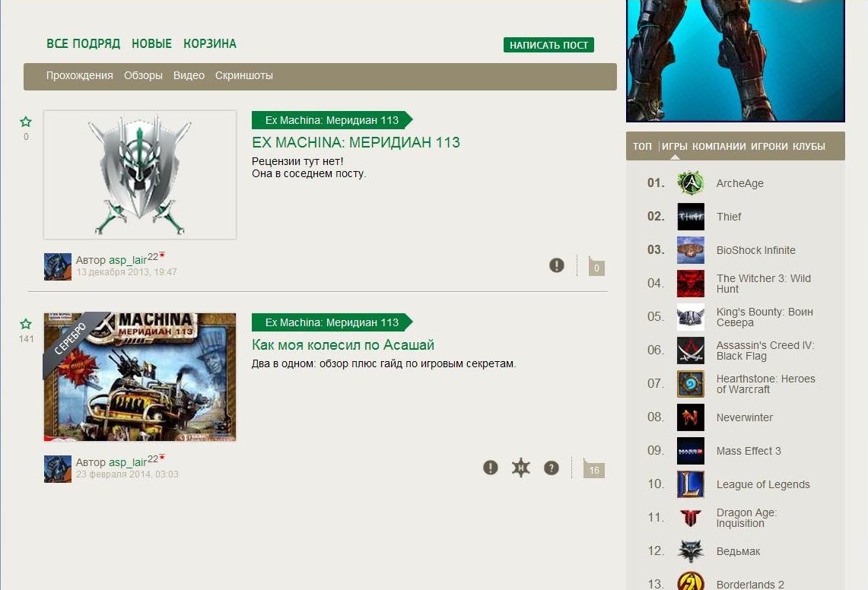The width and height of the screenshot is (868, 590).
Task: Click the question mark badge icon
Action: pyautogui.click(x=552, y=468)
